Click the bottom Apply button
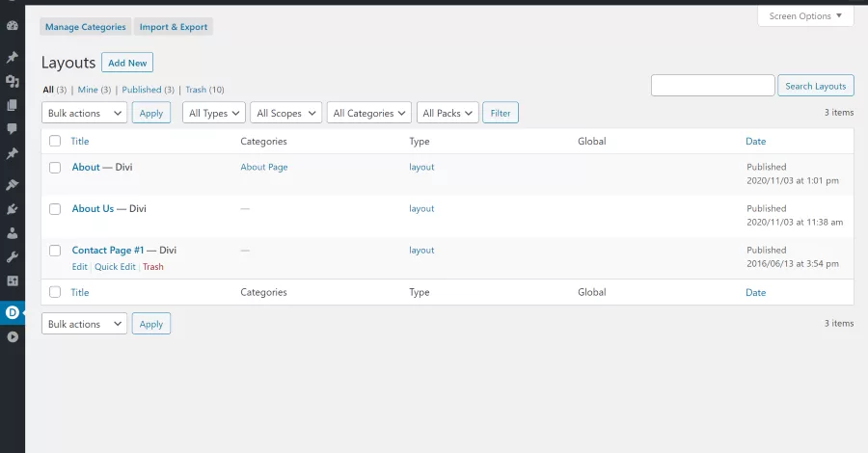This screenshot has height=453, width=868. [151, 324]
